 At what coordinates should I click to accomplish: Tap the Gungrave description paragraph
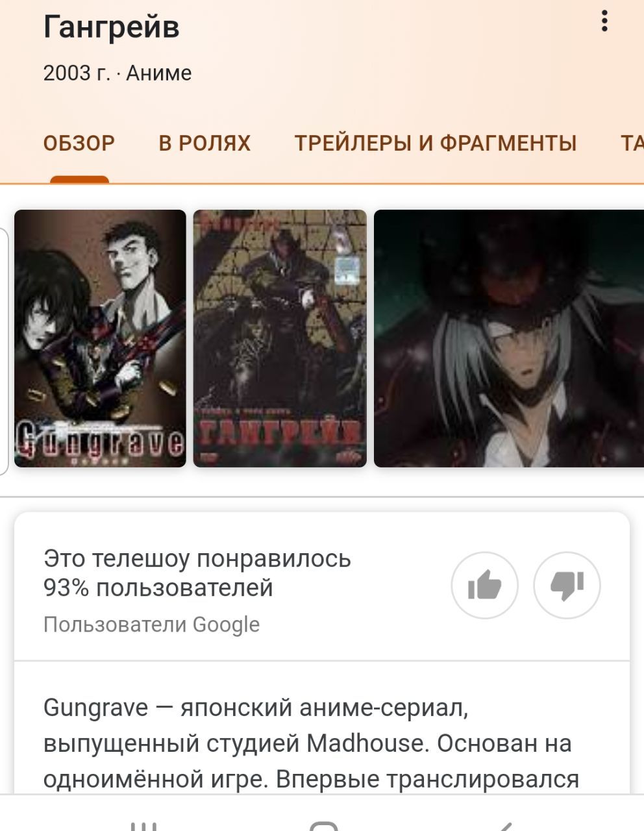click(311, 743)
